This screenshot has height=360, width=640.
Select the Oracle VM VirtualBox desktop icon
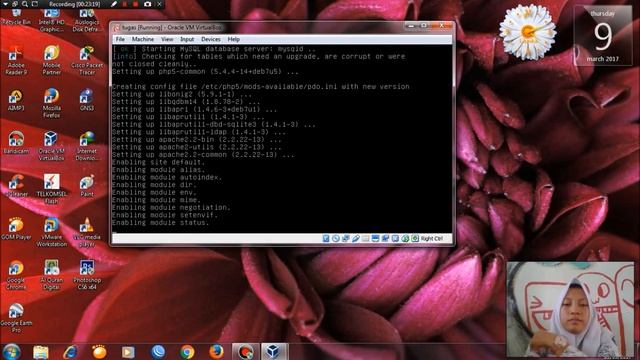click(51, 146)
